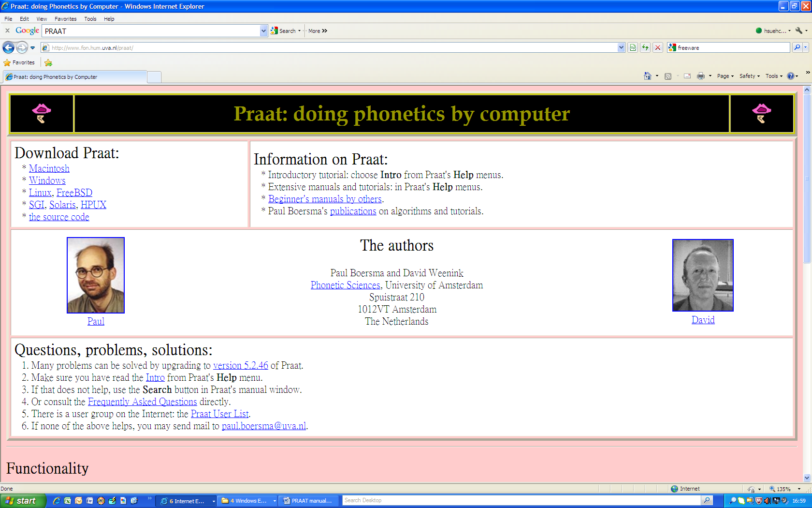Image resolution: width=812 pixels, height=508 pixels.
Task: Refresh the page with green arrows icon
Action: 645,47
